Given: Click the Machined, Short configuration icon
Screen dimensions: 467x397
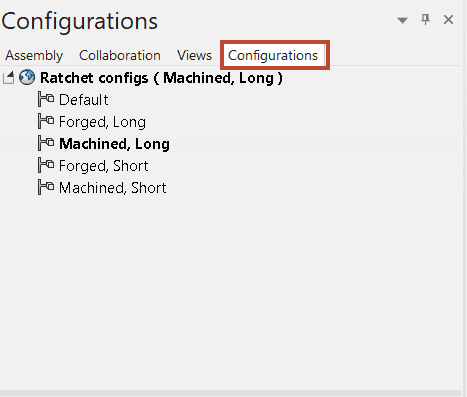Looking at the screenshot, I should click(46, 187).
